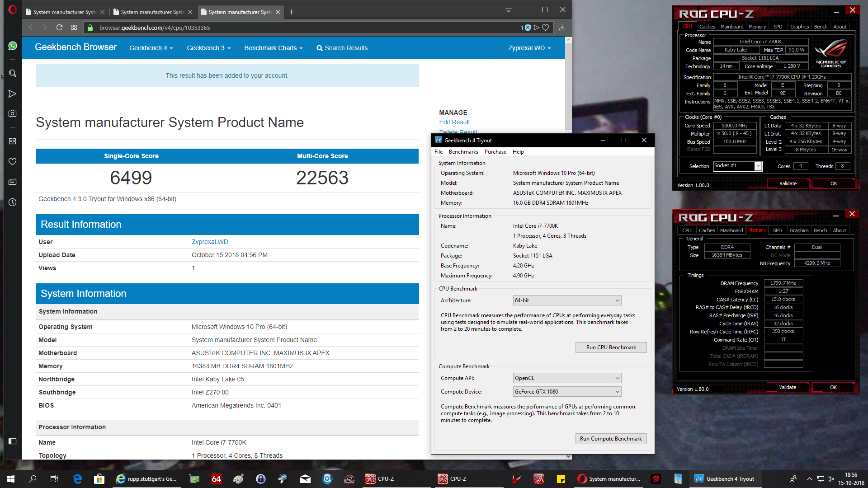Screen dimensions: 868x488
Task: Open the Compute API OpenCL dropdown
Action: 567,378
